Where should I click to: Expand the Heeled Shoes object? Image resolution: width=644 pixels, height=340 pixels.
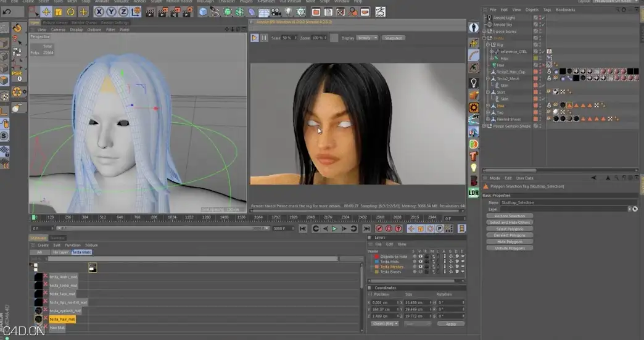tap(488, 119)
